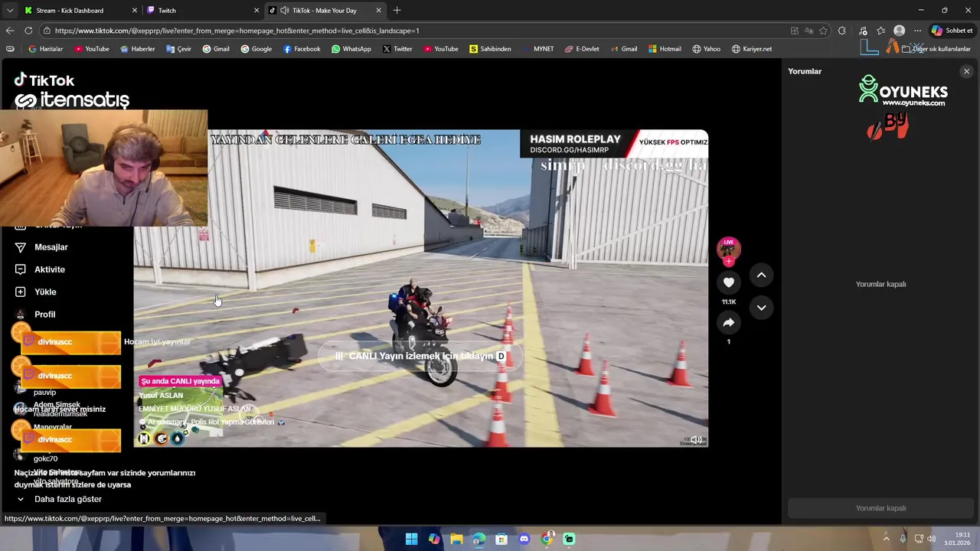
Task: Open Google bookmark
Action: (256, 49)
